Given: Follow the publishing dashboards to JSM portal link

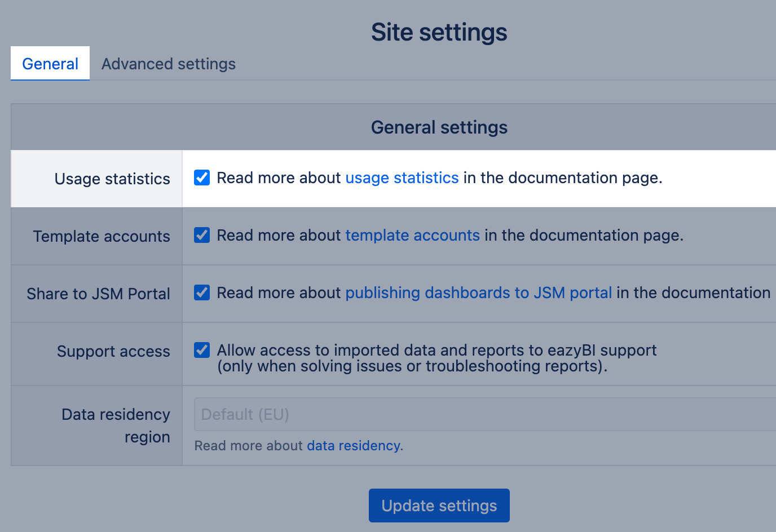Looking at the screenshot, I should [x=479, y=292].
